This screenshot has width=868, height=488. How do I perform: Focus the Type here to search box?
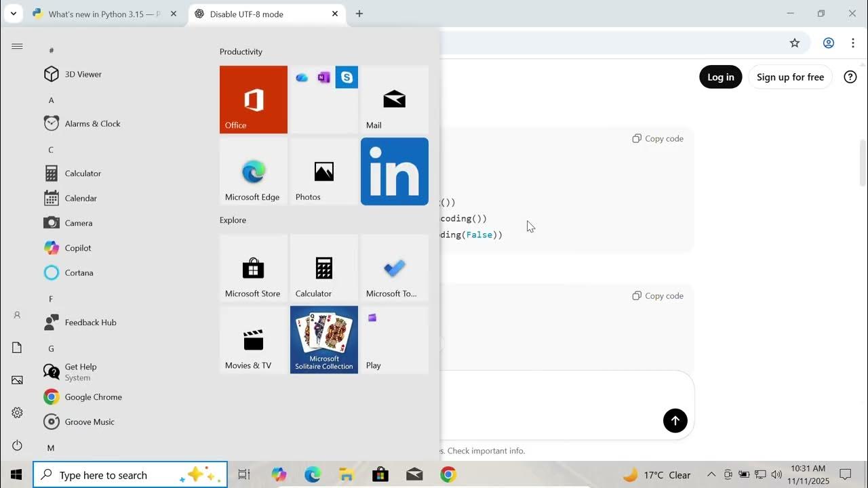click(130, 475)
